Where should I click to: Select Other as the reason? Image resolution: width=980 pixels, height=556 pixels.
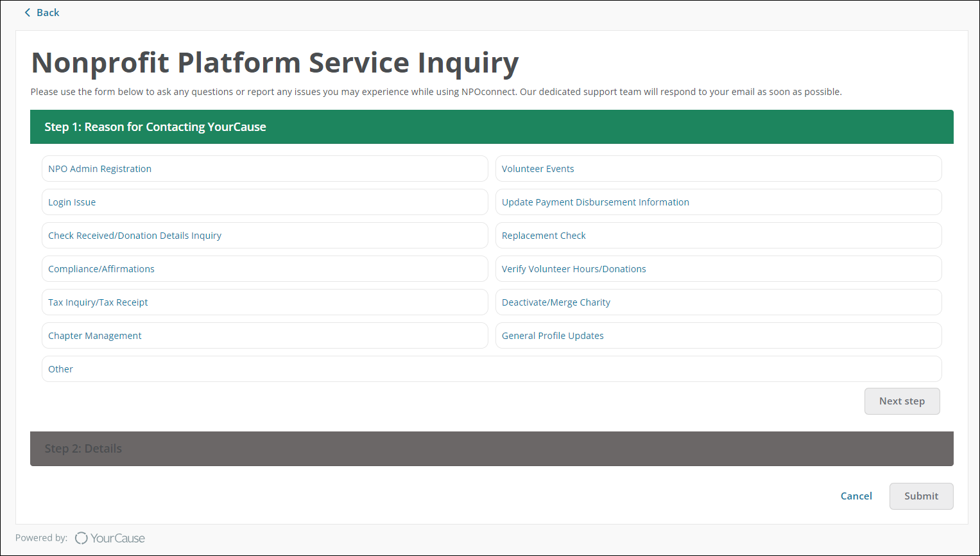click(x=491, y=369)
